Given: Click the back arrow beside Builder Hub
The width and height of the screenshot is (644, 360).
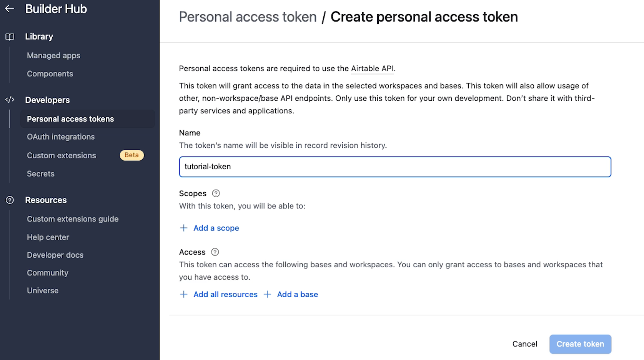Looking at the screenshot, I should tap(10, 8).
